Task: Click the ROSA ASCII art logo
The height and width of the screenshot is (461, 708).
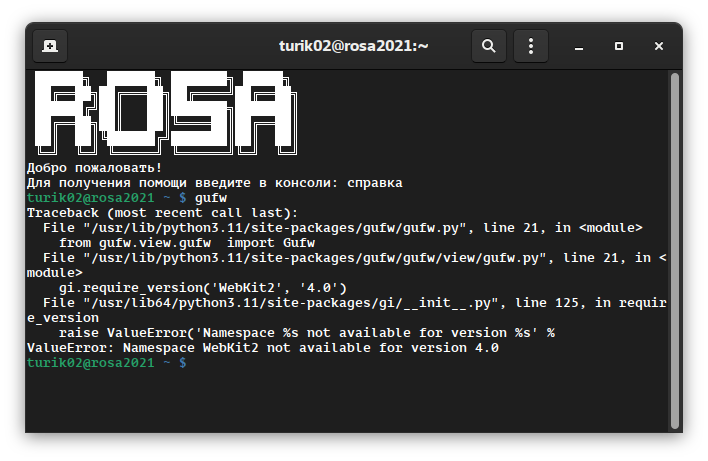Action: [x=166, y=113]
